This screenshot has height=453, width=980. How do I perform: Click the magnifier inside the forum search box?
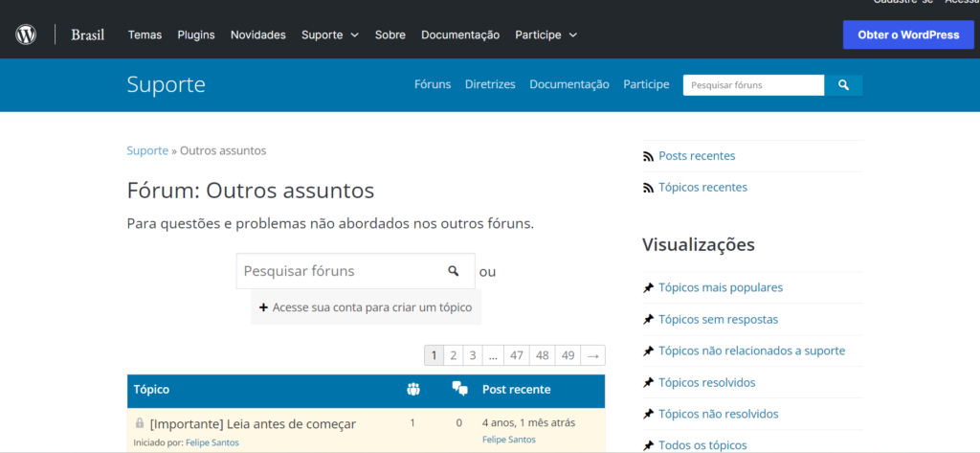(x=453, y=271)
